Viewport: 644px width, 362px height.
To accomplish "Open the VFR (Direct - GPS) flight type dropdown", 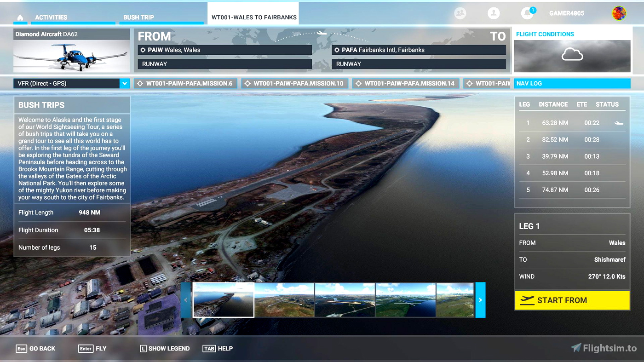I will point(72,83).
